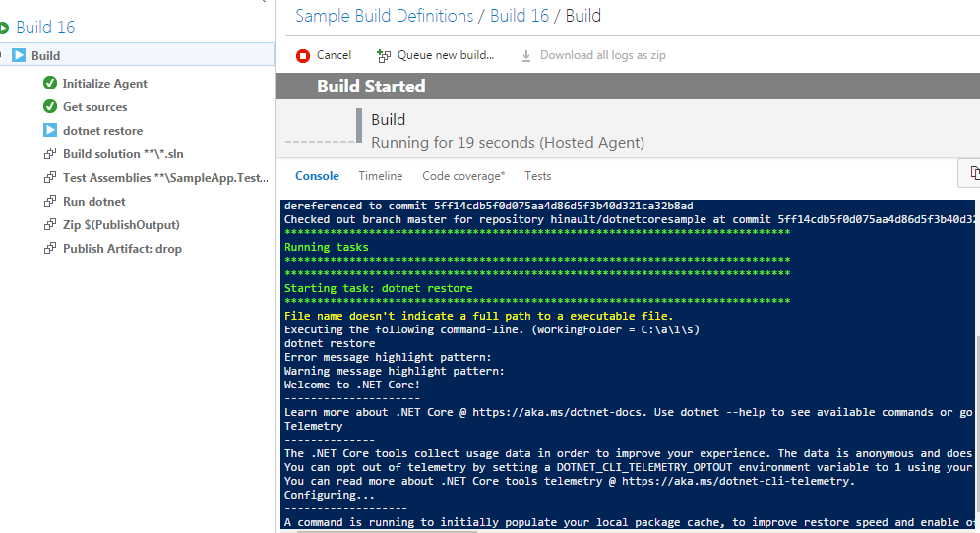Select the Test Assemblies step
Screen dimensions: 980x533
tap(165, 178)
